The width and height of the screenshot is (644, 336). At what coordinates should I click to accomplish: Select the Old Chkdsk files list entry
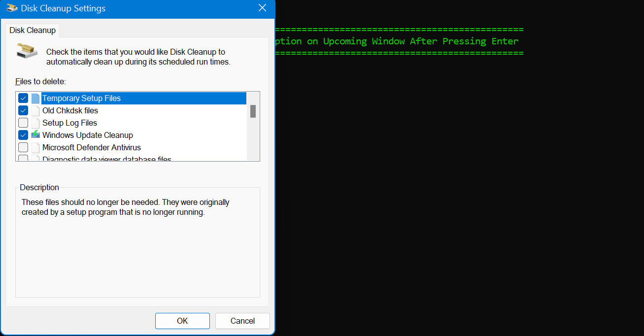70,110
